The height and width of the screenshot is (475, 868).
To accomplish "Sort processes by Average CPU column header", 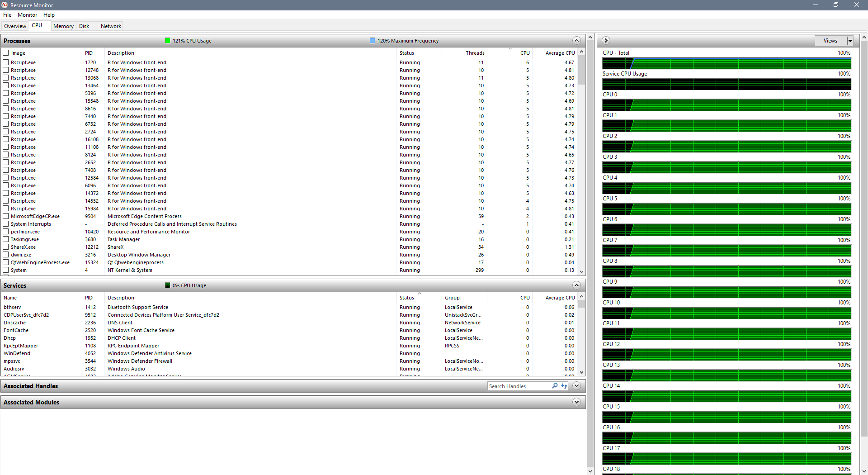I will (x=560, y=53).
